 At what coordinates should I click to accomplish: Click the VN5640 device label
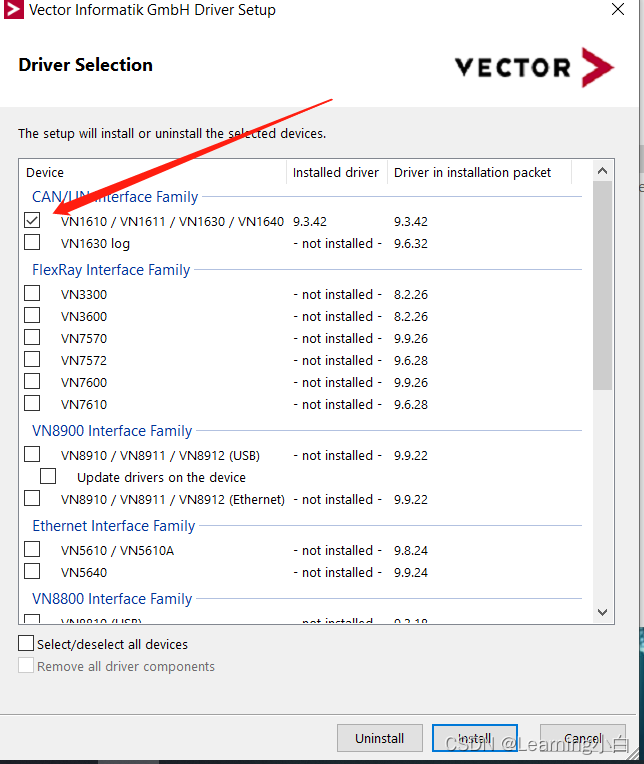(84, 573)
